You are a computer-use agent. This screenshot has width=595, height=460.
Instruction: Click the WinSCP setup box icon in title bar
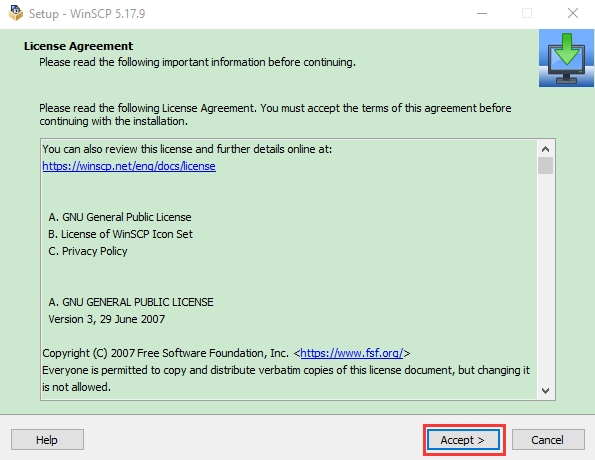tap(16, 13)
